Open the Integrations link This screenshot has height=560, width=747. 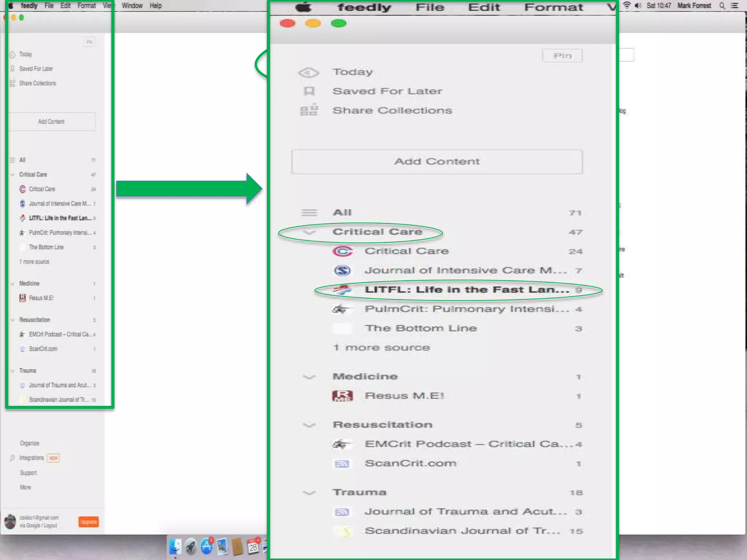tap(31, 458)
